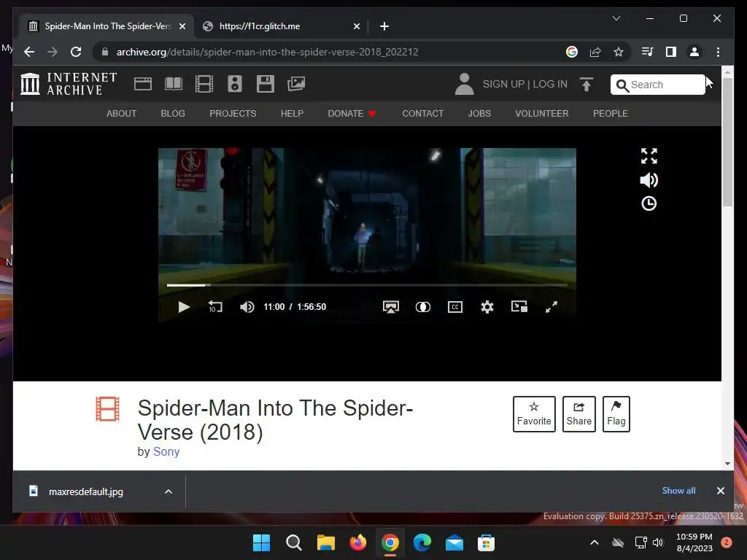Click inside the Search box
This screenshot has width=747, height=560.
(658, 85)
